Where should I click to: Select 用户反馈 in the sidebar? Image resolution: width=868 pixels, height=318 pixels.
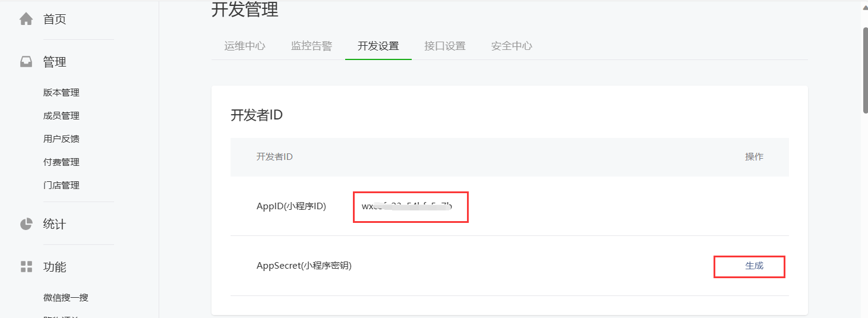61,139
